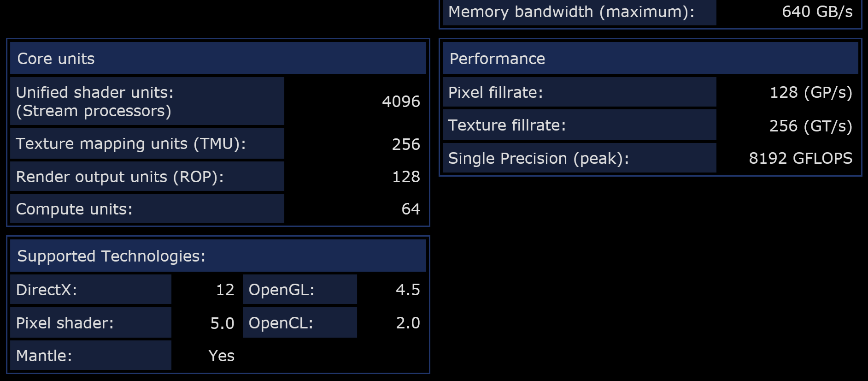The width and height of the screenshot is (868, 381).
Task: Click the Performance section header
Action: [498, 59]
